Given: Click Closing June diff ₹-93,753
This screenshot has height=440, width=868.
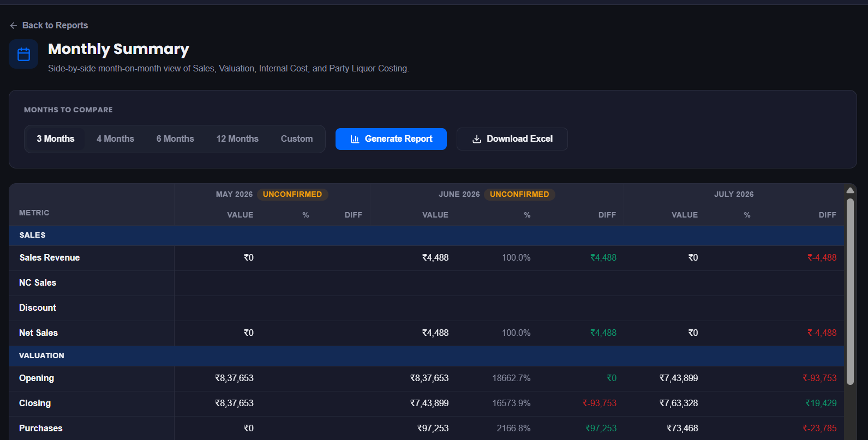Looking at the screenshot, I should pos(600,403).
